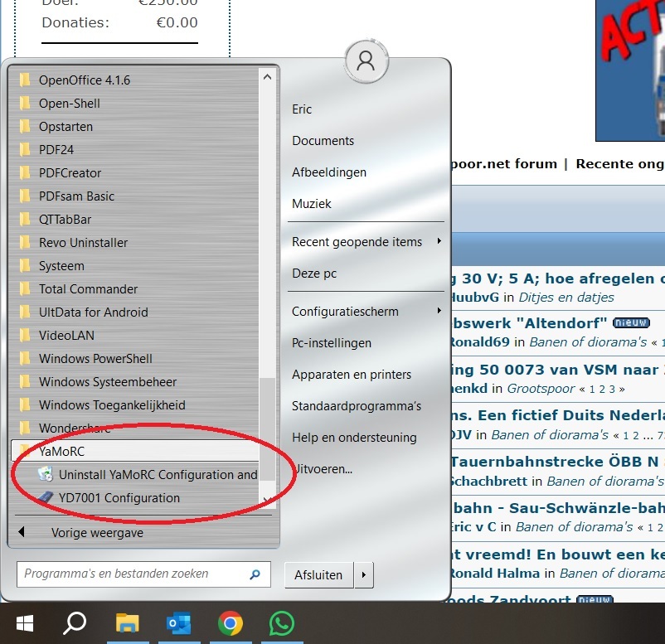Expand the PDF24 folder

[135, 150]
